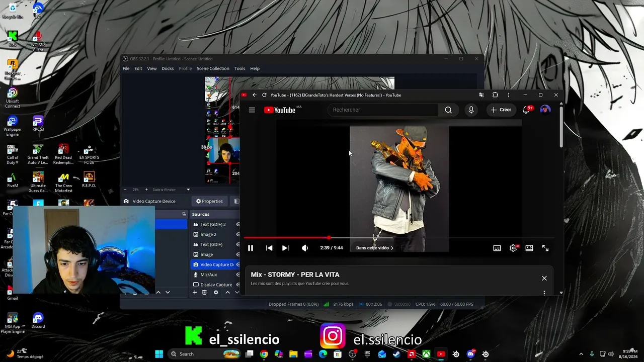The image size is (644, 362).
Task: Mute the YouTube player volume
Action: point(305,248)
